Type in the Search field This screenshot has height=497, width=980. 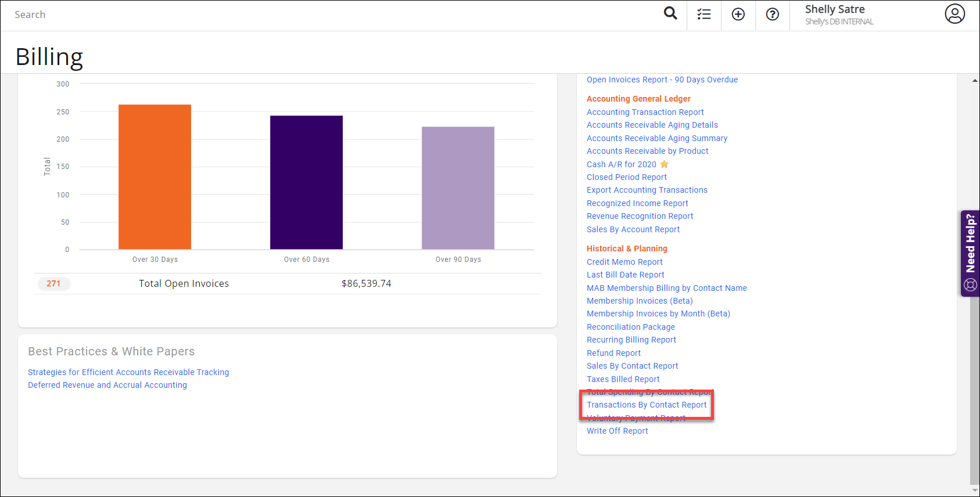click(x=290, y=15)
